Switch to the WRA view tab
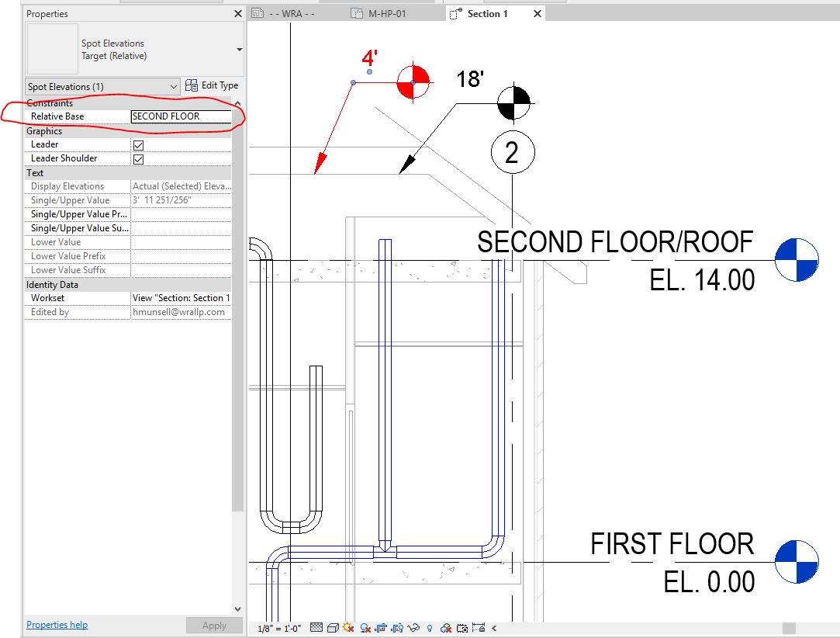Viewport: 840px width, 638px height. click(293, 12)
